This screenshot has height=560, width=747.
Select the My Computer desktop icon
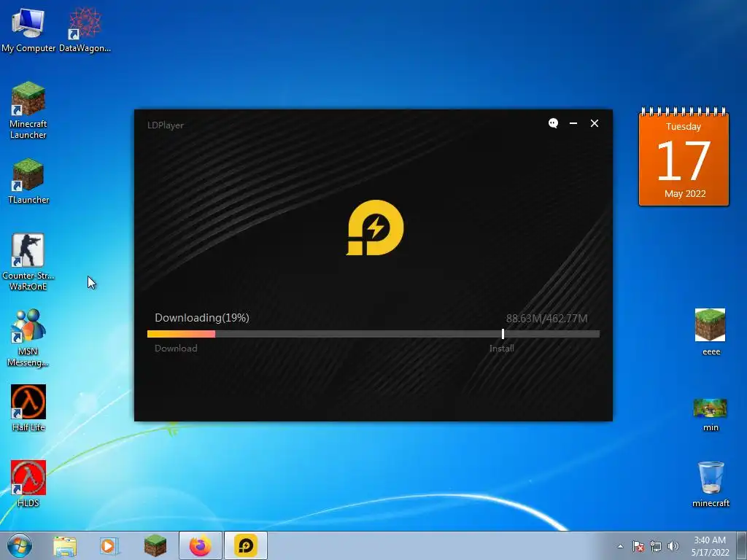(x=28, y=30)
